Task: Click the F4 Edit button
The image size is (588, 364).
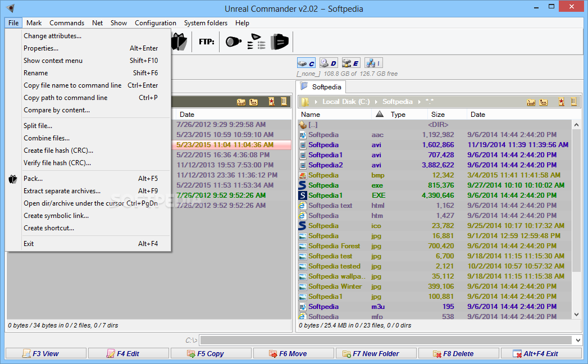Action: tap(128, 353)
